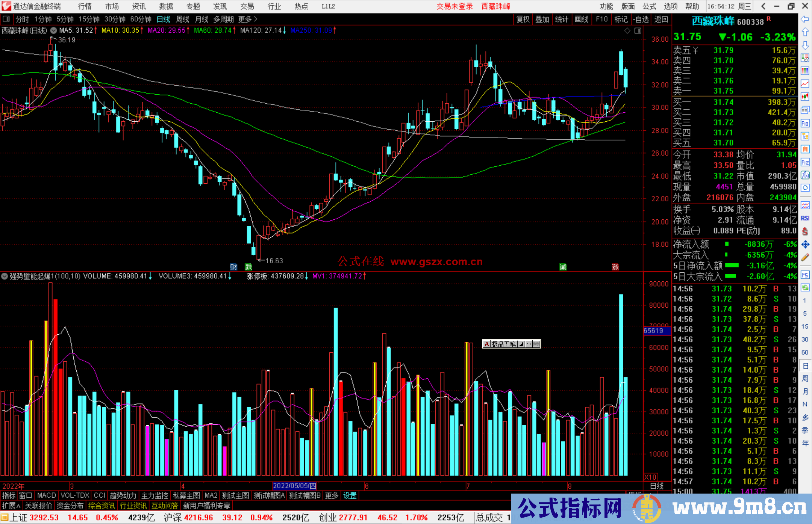The height and width of the screenshot is (524, 812).
Task: Click the X10 volume scale button
Action: (651, 477)
